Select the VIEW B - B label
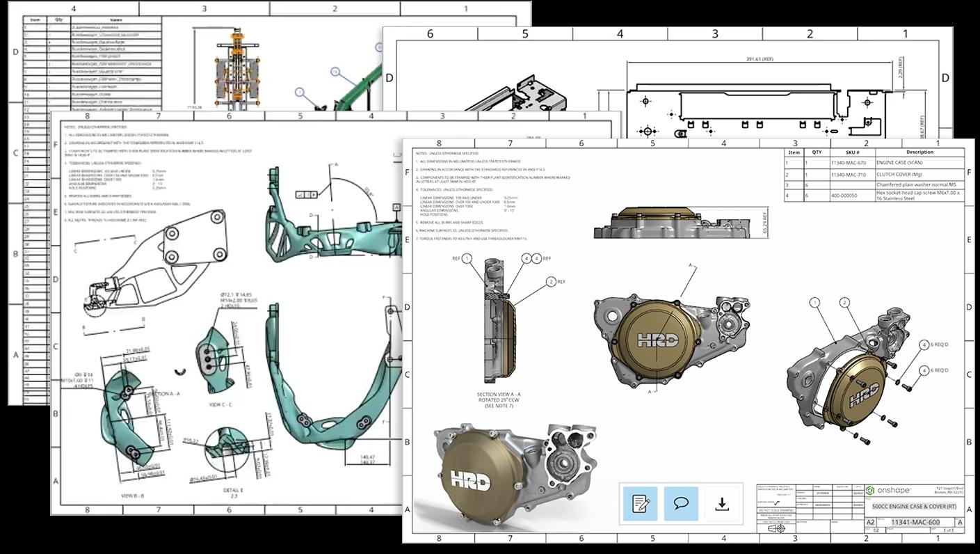This screenshot has width=980, height=554. (131, 495)
